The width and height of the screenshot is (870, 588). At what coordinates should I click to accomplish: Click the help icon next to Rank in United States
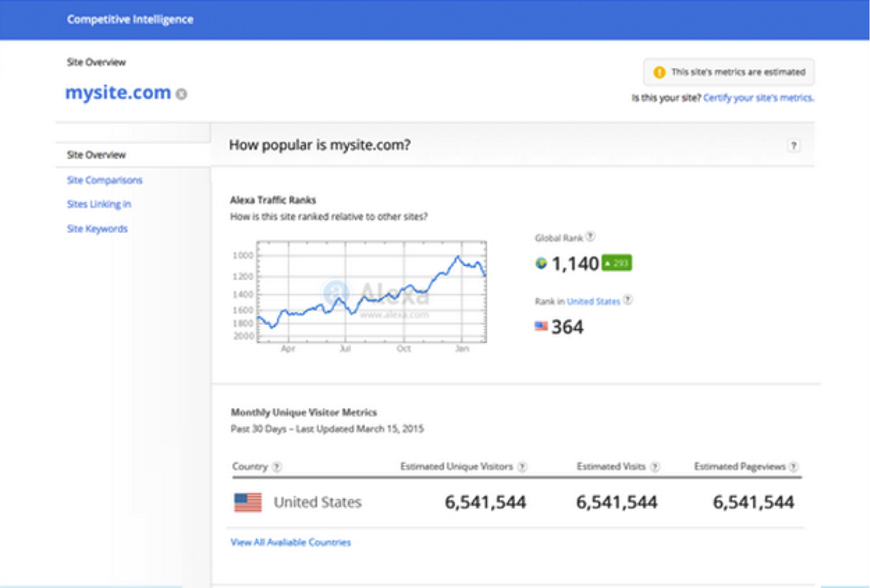click(x=627, y=301)
